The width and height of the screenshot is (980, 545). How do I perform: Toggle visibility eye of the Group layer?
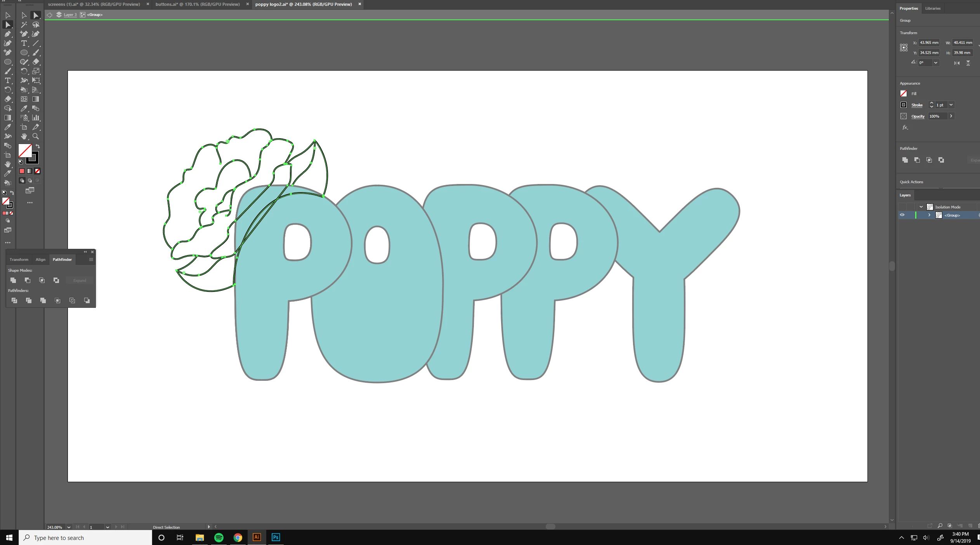[x=902, y=215]
